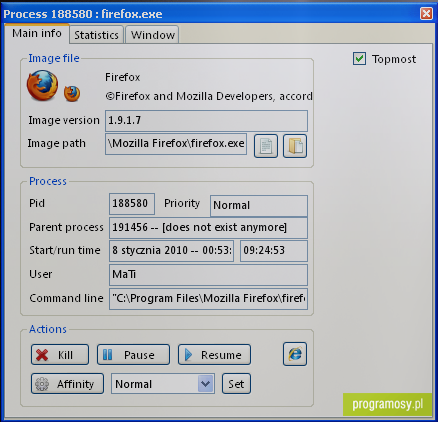The width and height of the screenshot is (438, 422).
Task: Click the Parent process field
Action: point(208,228)
